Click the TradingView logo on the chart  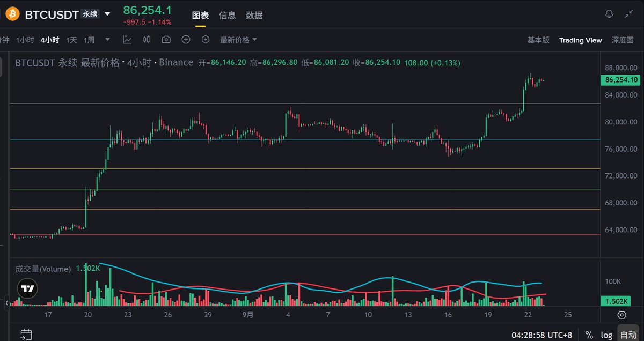pyautogui.click(x=27, y=288)
